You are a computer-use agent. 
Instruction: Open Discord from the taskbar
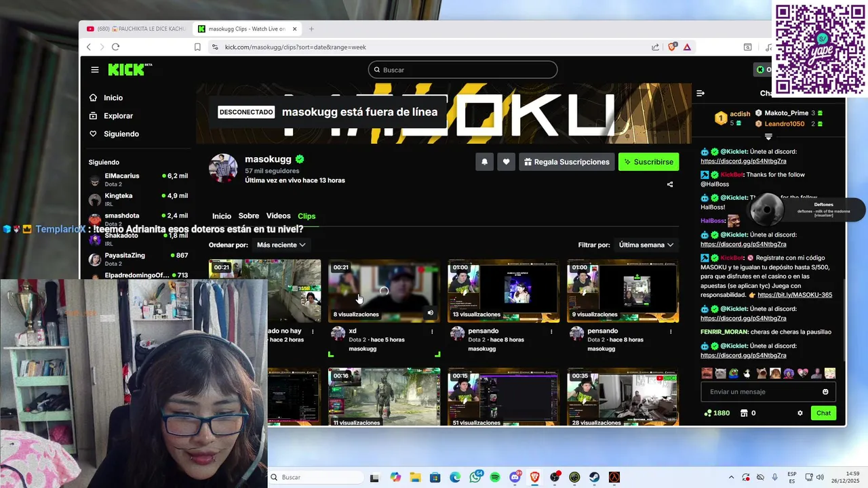click(515, 477)
